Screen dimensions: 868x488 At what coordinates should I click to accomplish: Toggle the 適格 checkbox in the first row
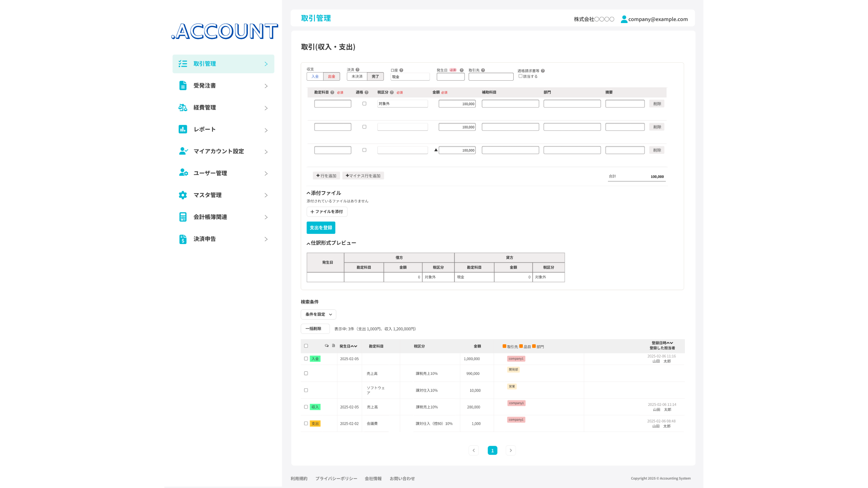pos(364,104)
